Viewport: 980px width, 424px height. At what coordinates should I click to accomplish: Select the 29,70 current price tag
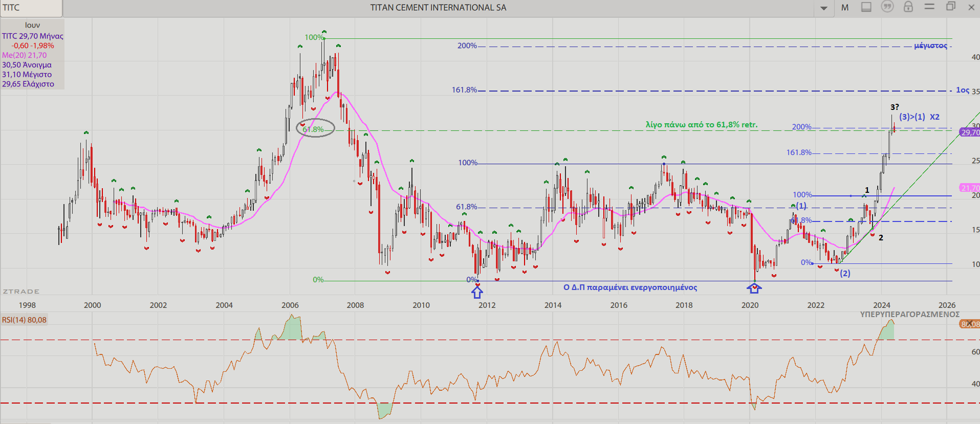coord(970,132)
